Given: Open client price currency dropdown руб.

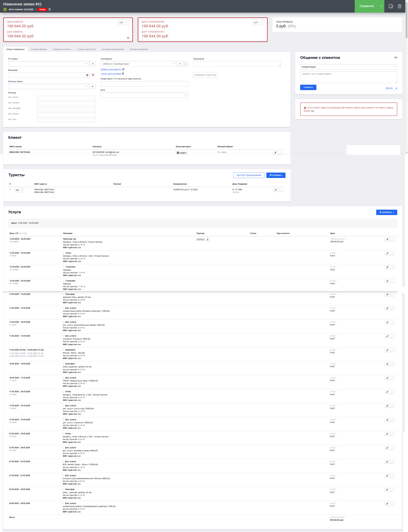Looking at the screenshot, I should [123, 22].
